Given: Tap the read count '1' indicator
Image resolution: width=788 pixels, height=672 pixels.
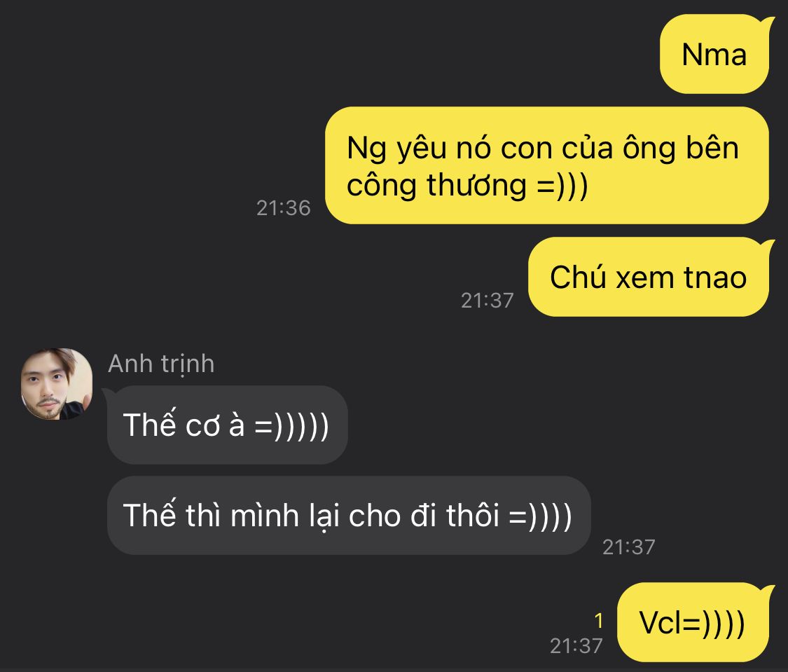Looking at the screenshot, I should tap(599, 622).
